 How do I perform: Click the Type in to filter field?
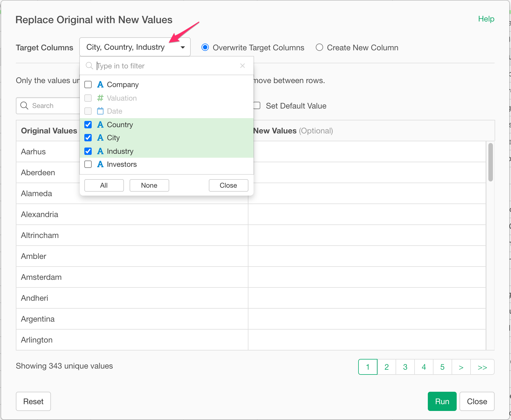pos(167,66)
